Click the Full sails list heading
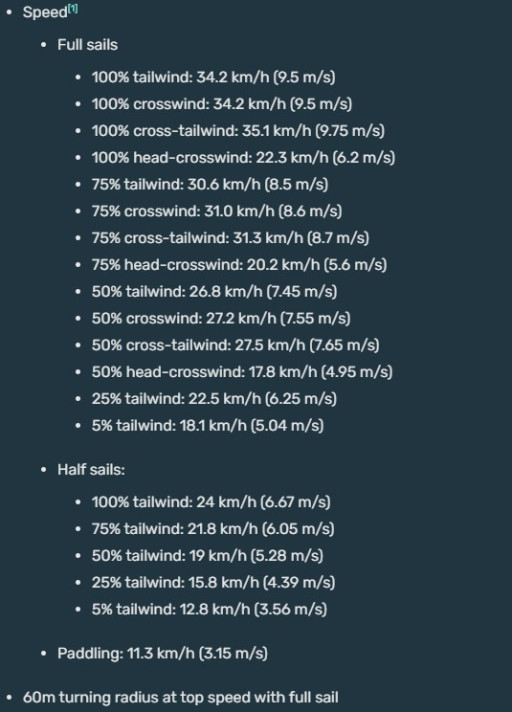 87,45
